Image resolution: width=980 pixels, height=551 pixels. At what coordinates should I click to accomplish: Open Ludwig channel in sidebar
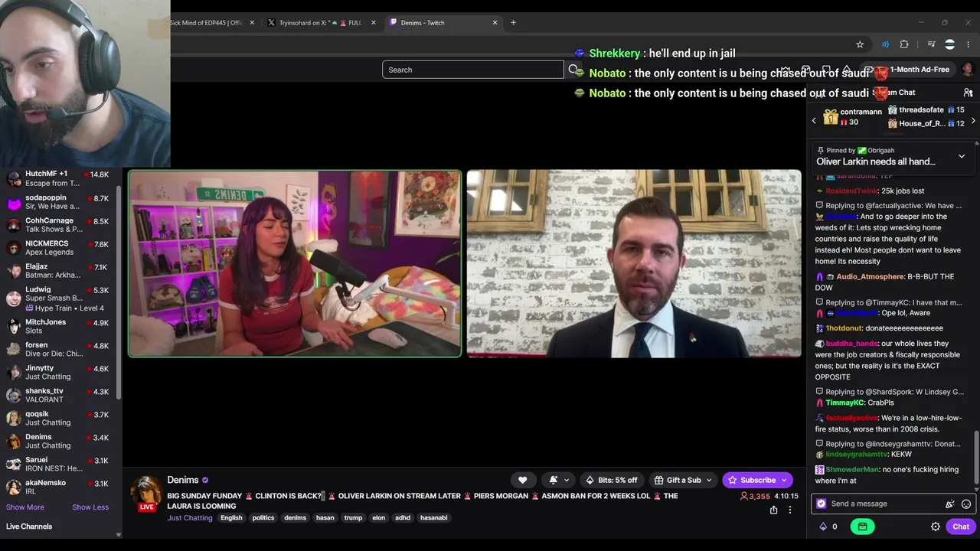coord(58,298)
